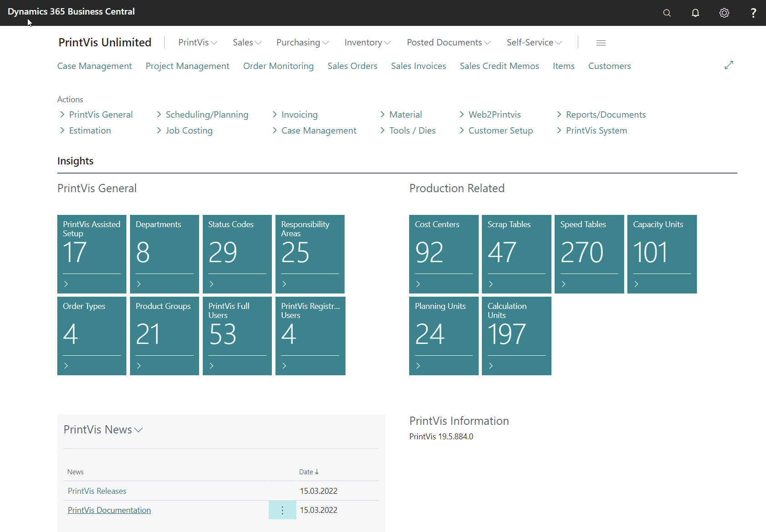Expand the Reports/Documents actions group
766x532 pixels.
(x=601, y=114)
